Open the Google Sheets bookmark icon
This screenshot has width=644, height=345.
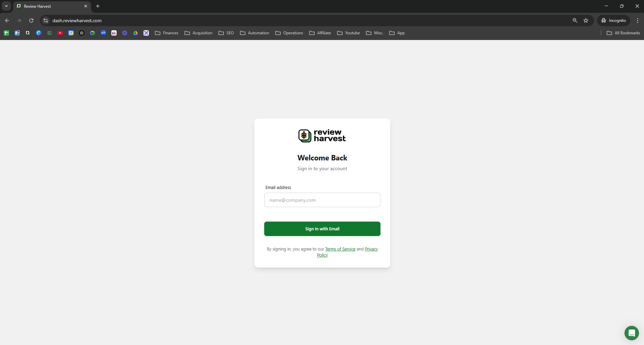6,33
